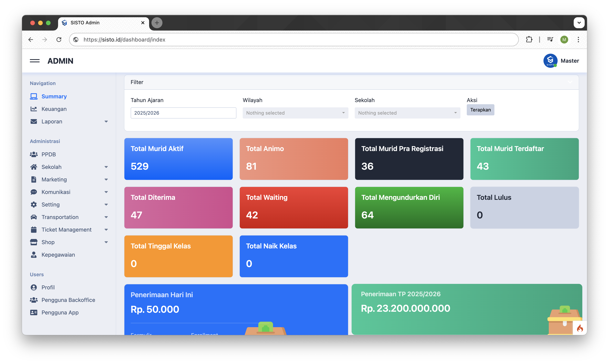The image size is (609, 364).
Task: Click the PPDB users icon
Action: coord(34,154)
